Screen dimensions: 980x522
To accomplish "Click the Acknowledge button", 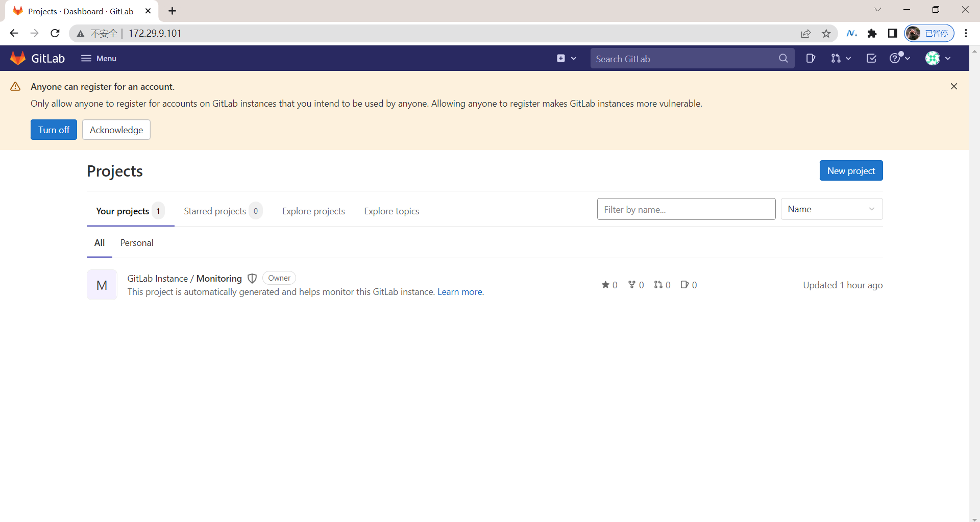I will [116, 130].
